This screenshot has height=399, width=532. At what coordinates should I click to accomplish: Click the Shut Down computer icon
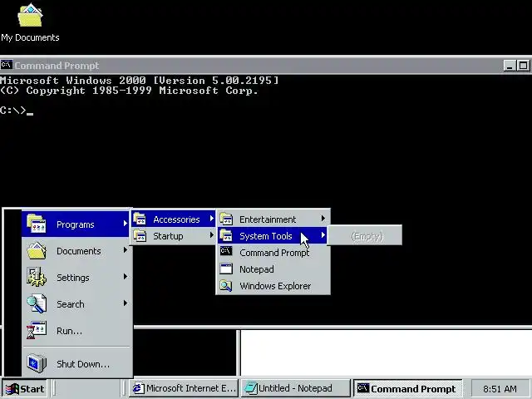(x=37, y=363)
